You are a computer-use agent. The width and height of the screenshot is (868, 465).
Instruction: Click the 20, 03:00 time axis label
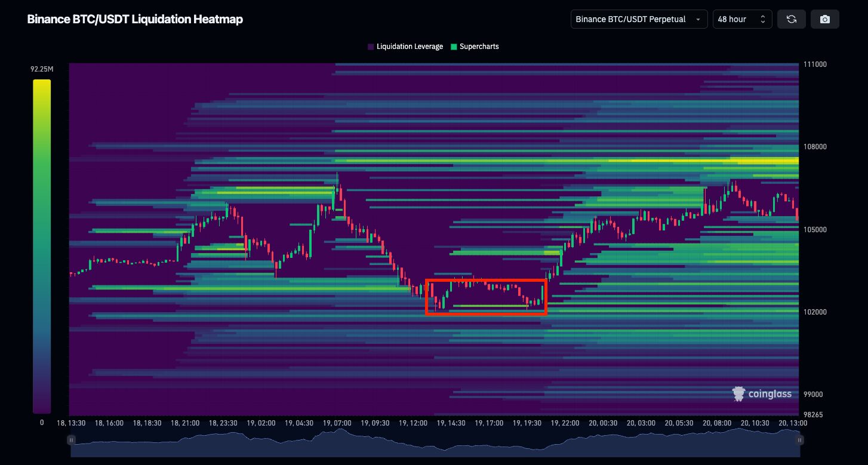(x=641, y=423)
